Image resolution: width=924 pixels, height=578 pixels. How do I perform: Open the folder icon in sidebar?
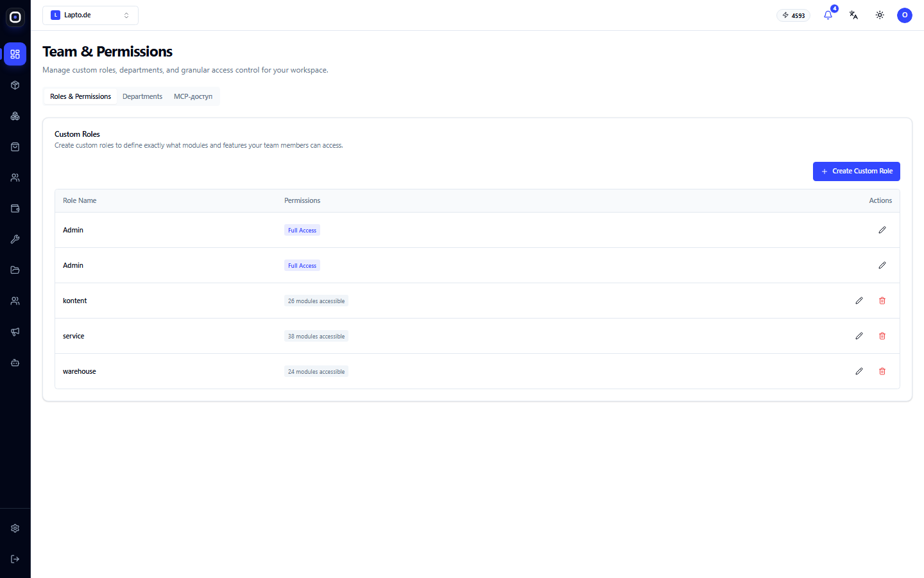click(15, 270)
